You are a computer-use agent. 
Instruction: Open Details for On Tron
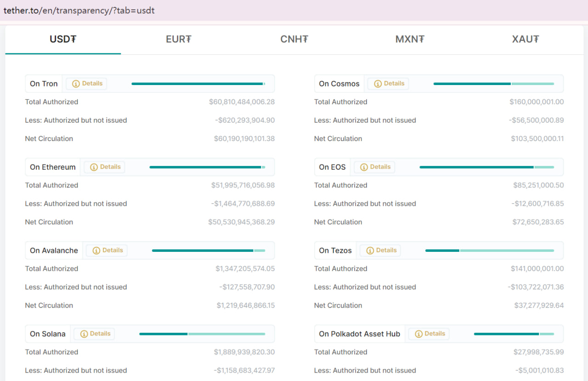(x=86, y=84)
